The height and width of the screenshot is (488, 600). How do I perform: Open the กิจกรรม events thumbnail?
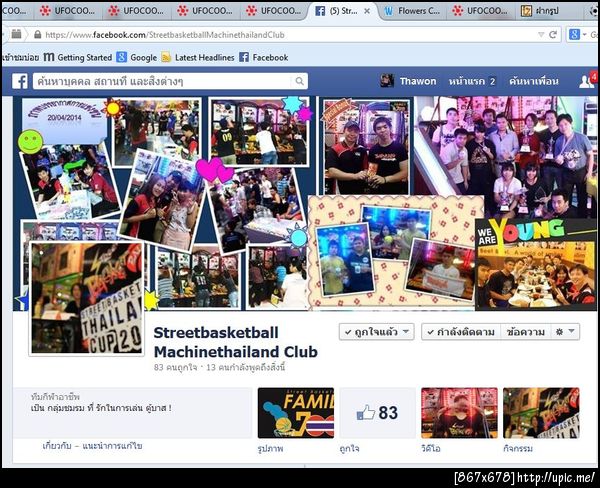click(x=541, y=413)
